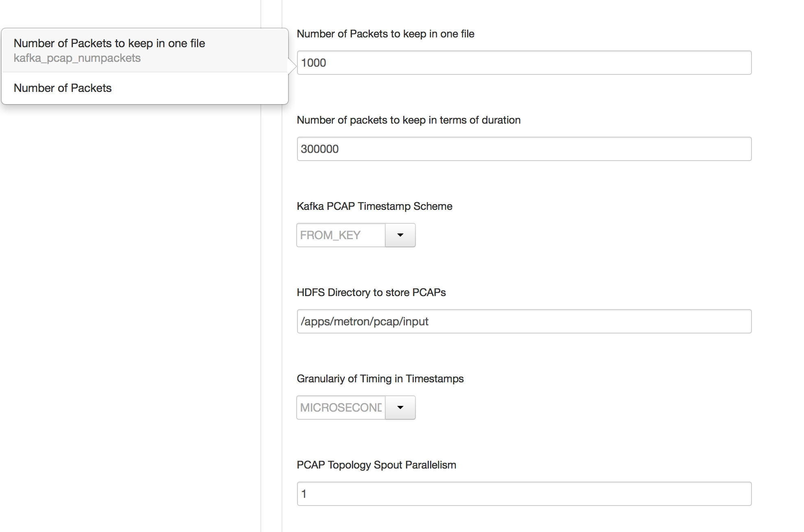Click the PCAP Spout Parallelism input field
Image resolution: width=804 pixels, height=532 pixels.
click(x=524, y=494)
